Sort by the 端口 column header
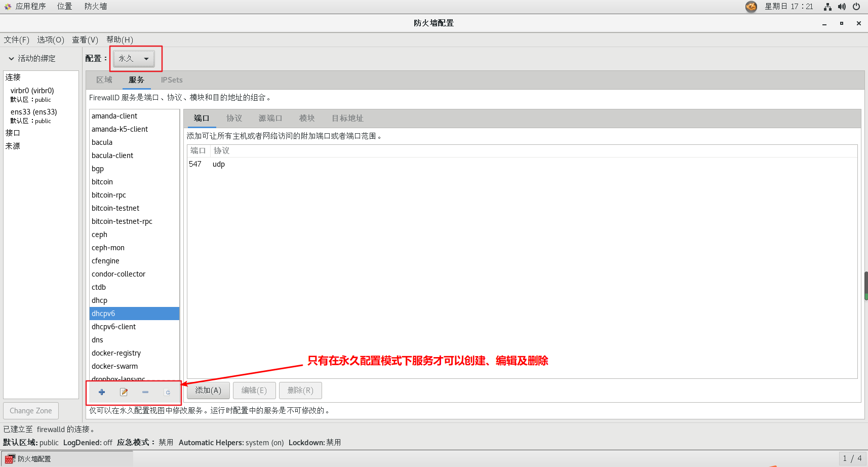Screen dimensions: 868x467 198,151
